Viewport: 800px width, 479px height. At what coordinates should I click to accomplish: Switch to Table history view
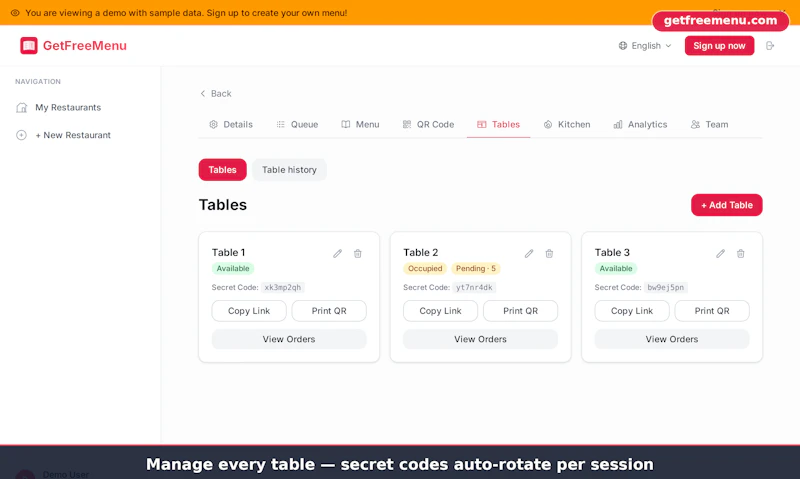point(289,170)
